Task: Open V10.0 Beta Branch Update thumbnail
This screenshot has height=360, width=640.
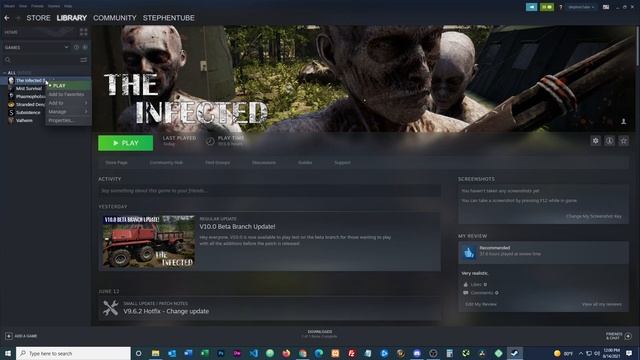Action: coord(149,242)
